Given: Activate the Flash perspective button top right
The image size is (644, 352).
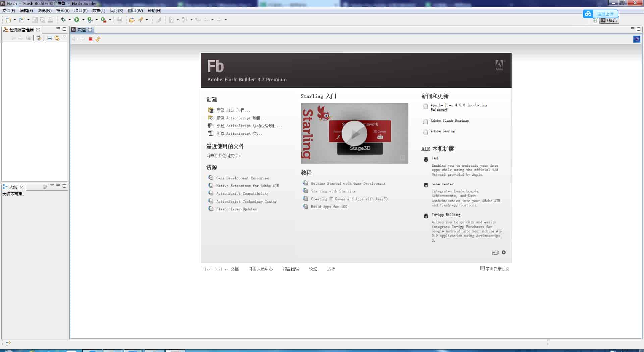Looking at the screenshot, I should point(608,20).
